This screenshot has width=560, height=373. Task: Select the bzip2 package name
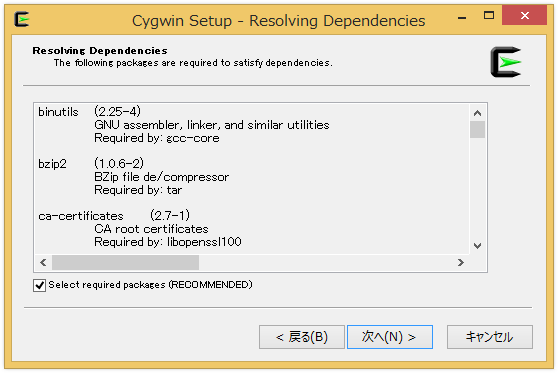point(52,164)
